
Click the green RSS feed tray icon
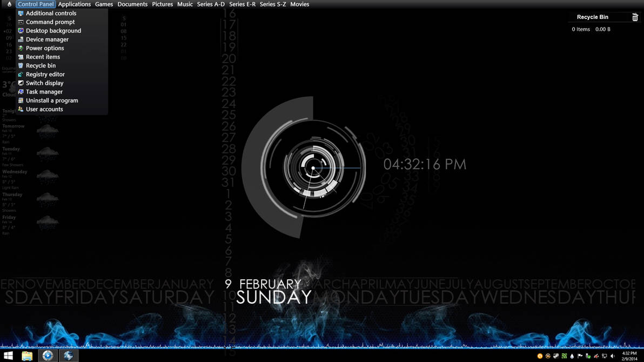click(x=565, y=356)
